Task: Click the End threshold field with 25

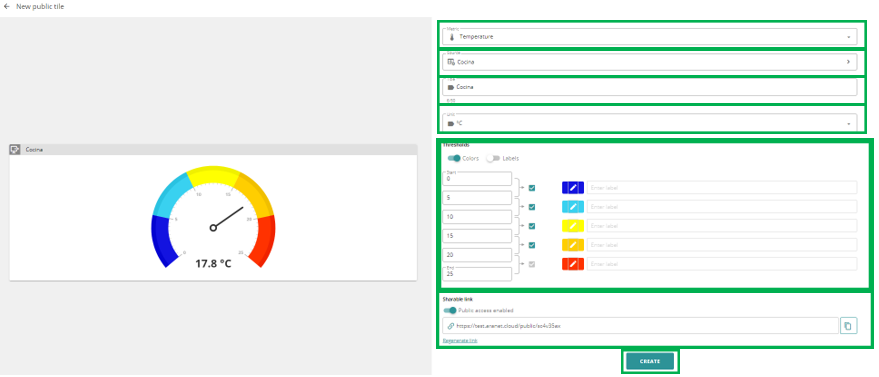Action: [477, 274]
